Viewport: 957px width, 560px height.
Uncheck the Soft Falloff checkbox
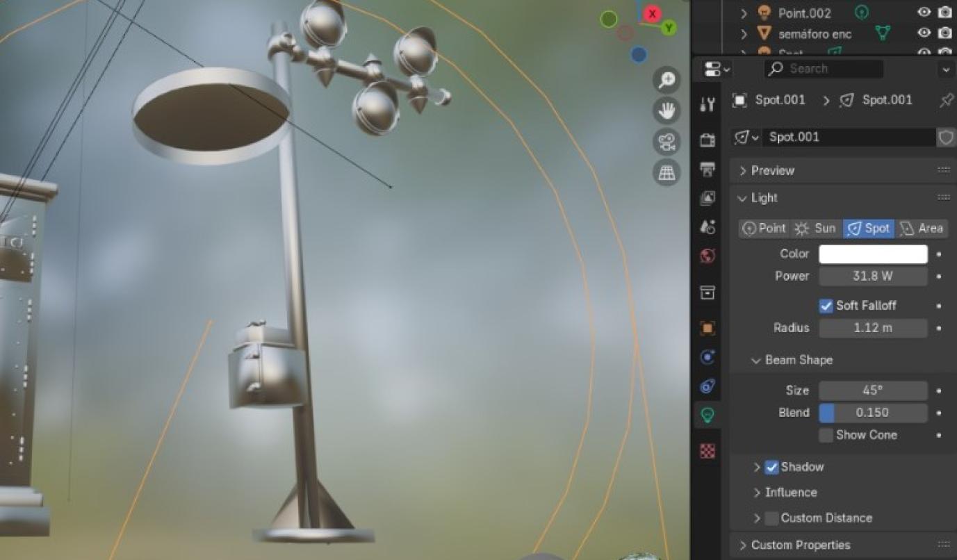pos(826,306)
